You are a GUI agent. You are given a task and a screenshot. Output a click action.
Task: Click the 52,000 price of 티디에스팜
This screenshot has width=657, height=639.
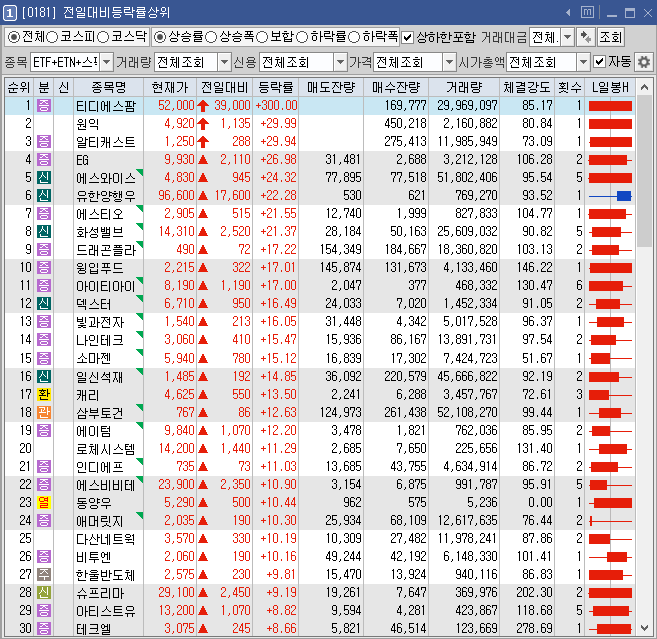pos(176,105)
